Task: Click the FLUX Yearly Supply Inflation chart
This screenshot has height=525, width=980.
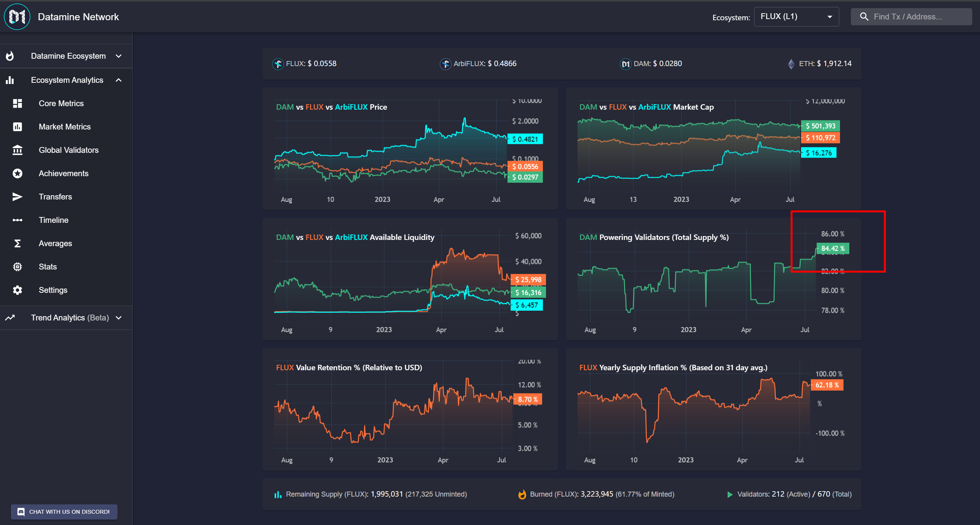Action: coord(713,409)
